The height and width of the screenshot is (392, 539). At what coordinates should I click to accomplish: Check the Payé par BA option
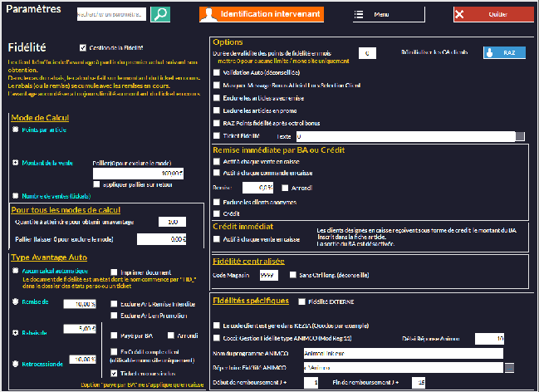click(114, 336)
